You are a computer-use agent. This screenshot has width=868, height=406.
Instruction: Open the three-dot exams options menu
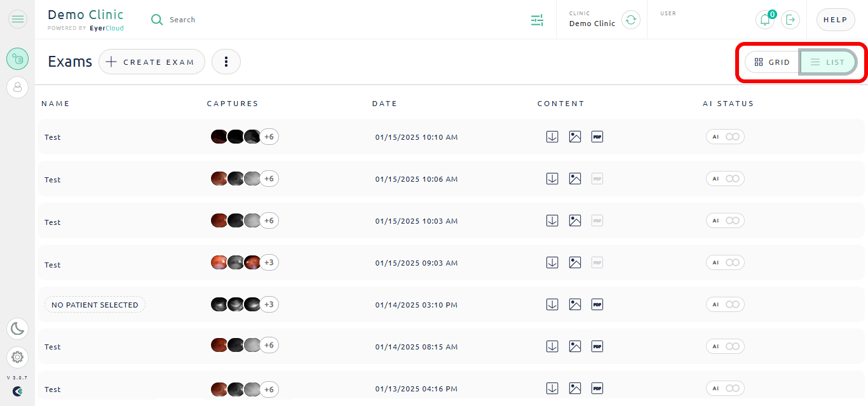226,62
